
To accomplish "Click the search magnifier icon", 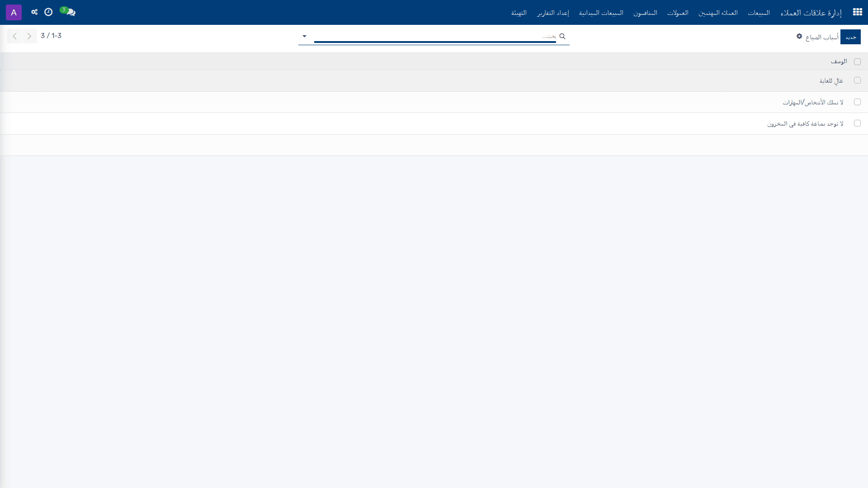I will tap(562, 36).
